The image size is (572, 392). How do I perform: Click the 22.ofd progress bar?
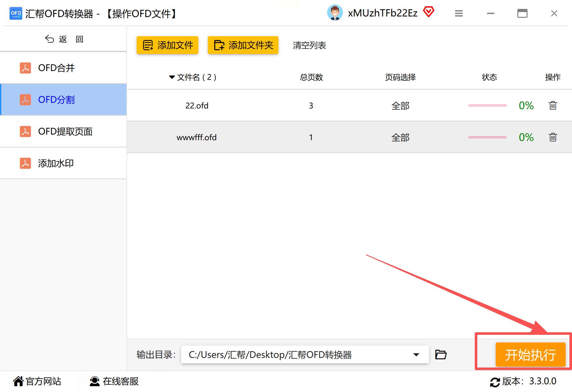click(487, 105)
